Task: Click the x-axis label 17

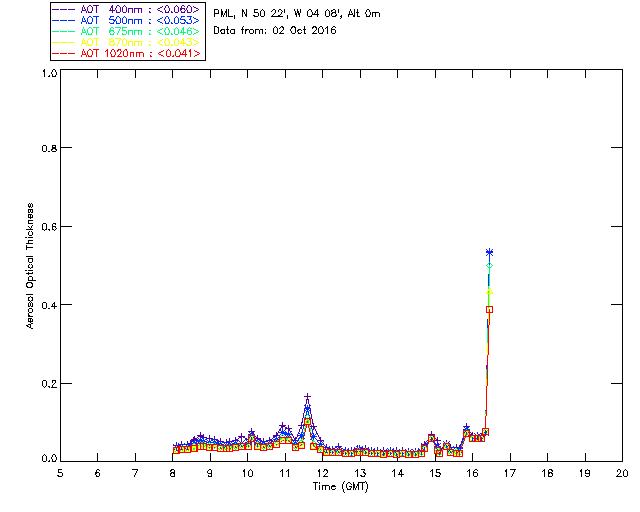Action: coord(510,473)
